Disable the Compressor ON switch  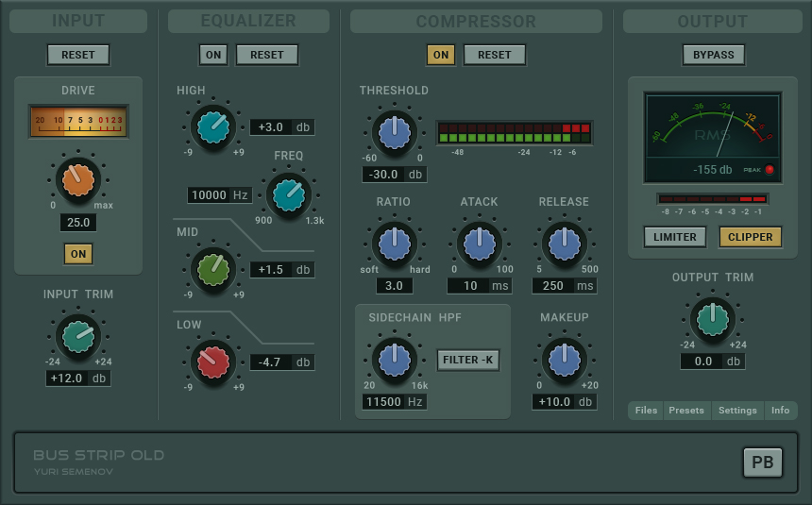(441, 55)
